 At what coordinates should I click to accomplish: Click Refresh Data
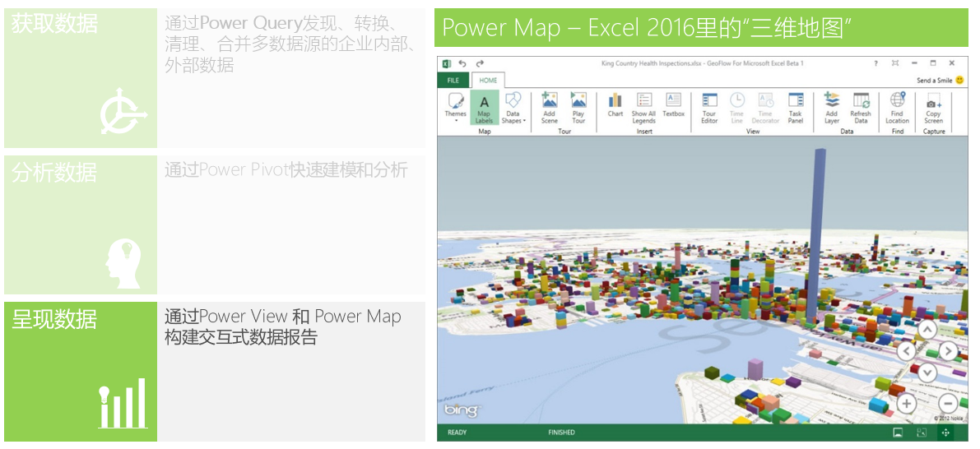point(861,107)
